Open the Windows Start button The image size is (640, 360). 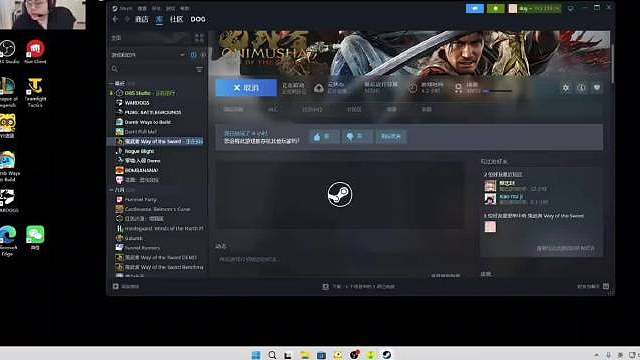256,355
